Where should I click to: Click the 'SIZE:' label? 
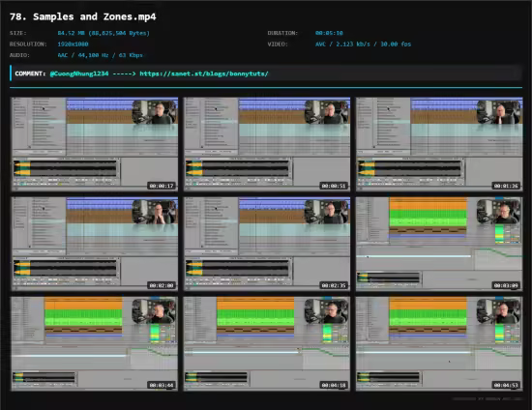point(18,33)
